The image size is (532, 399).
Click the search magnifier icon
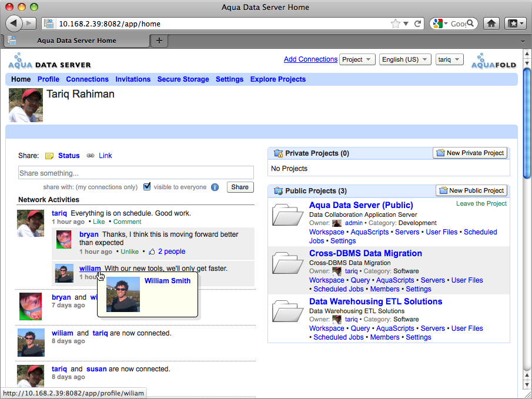(x=470, y=24)
